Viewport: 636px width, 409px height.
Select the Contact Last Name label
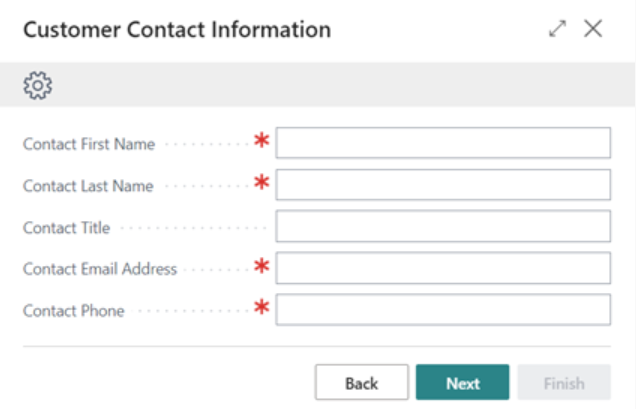pos(88,186)
